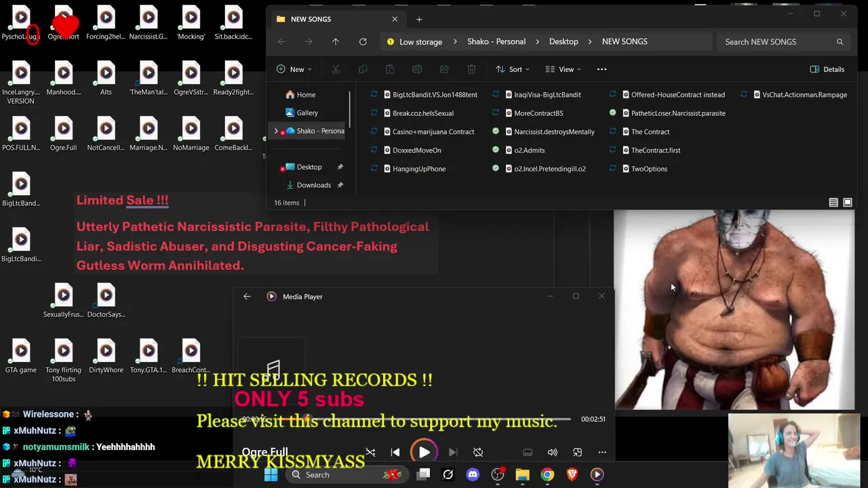Viewport: 868px width, 488px height.
Task: Expand chevron after Desktop in breadcrumb
Action: point(591,42)
